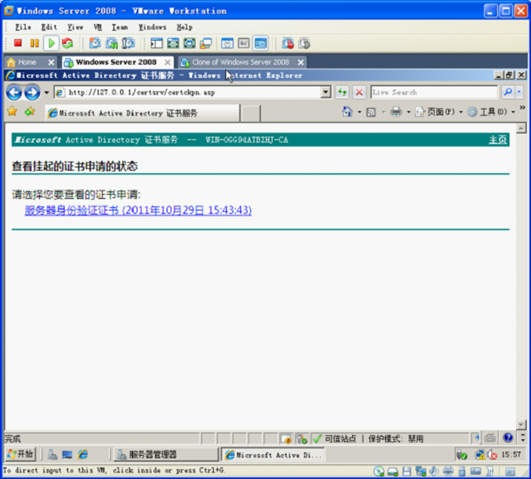
Task: Click the green Power On play button
Action: pos(51,43)
